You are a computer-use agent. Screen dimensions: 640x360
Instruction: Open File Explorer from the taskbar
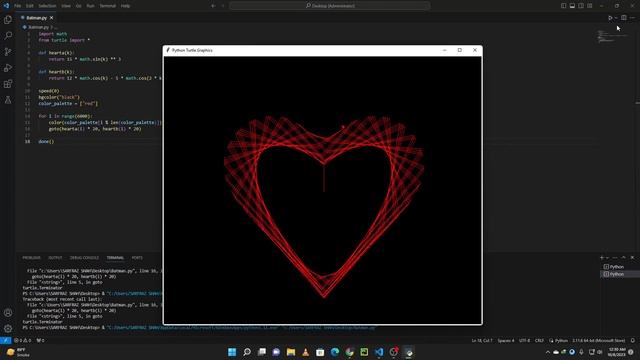point(291,352)
